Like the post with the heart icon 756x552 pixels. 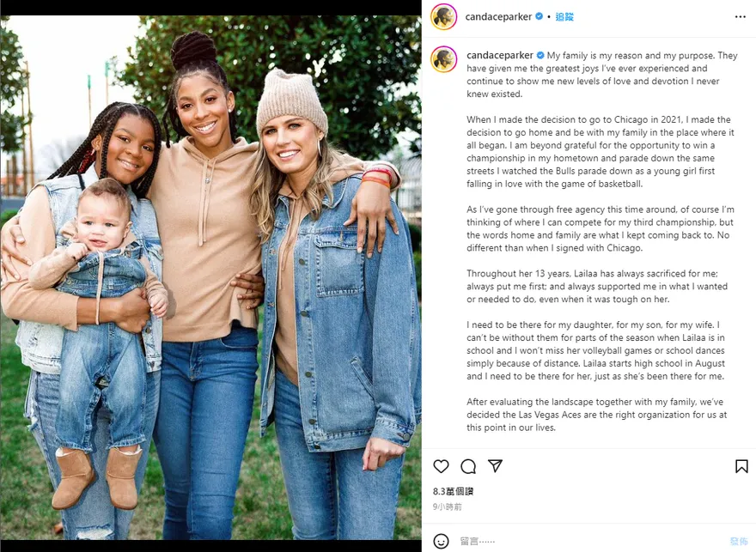441,466
